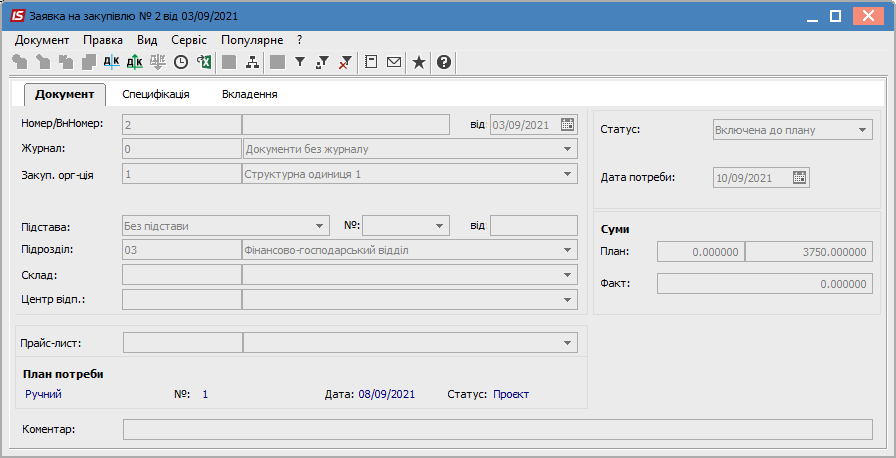This screenshot has width=896, height=458.
Task: Click the Центр відп. code field
Action: coord(182,299)
